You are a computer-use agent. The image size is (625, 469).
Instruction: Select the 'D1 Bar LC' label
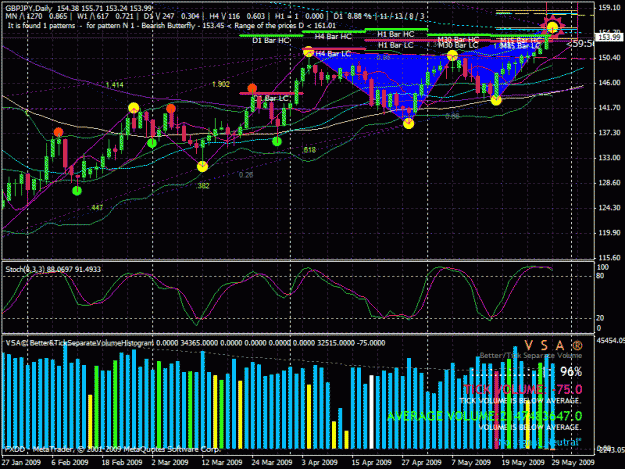[271, 98]
